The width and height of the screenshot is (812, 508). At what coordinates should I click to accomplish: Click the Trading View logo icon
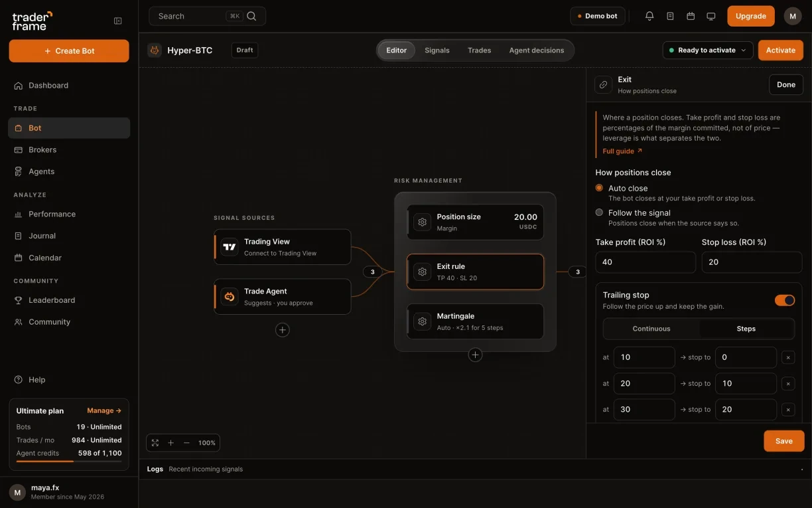tap(230, 247)
